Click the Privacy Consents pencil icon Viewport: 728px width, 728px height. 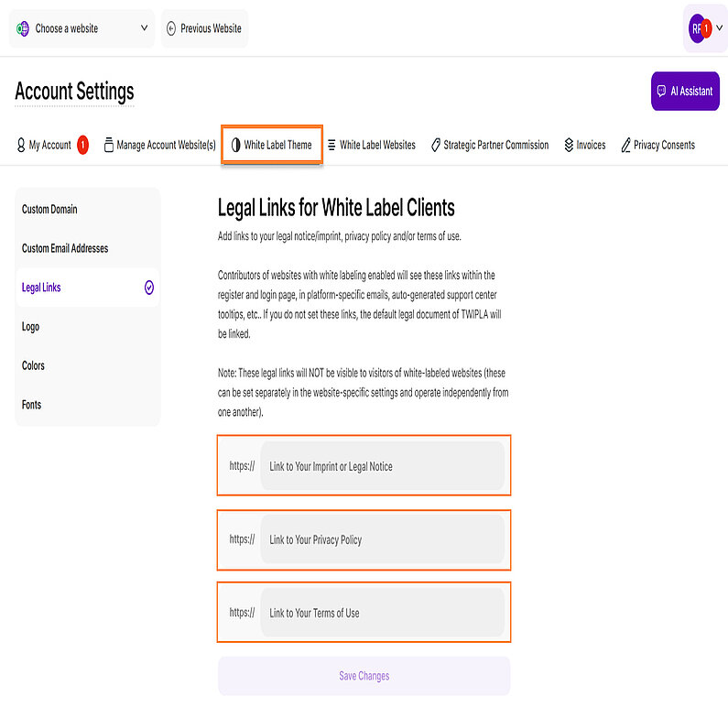[x=626, y=145]
